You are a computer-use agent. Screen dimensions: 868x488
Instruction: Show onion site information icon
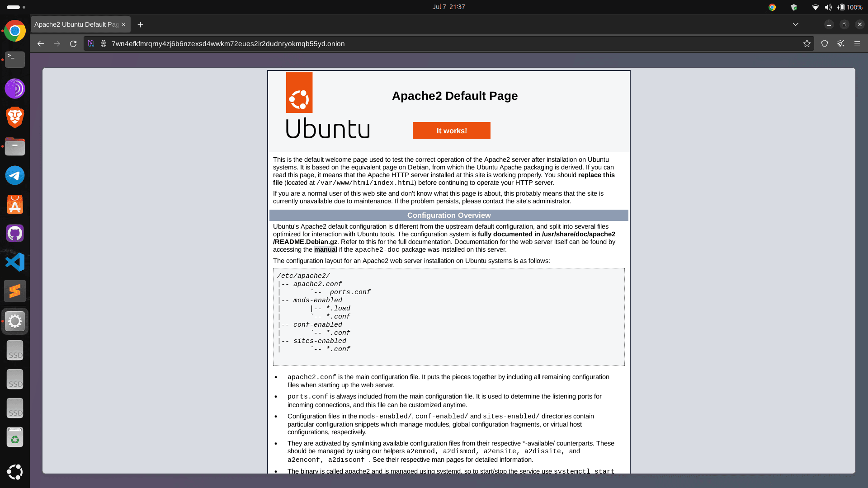point(104,44)
